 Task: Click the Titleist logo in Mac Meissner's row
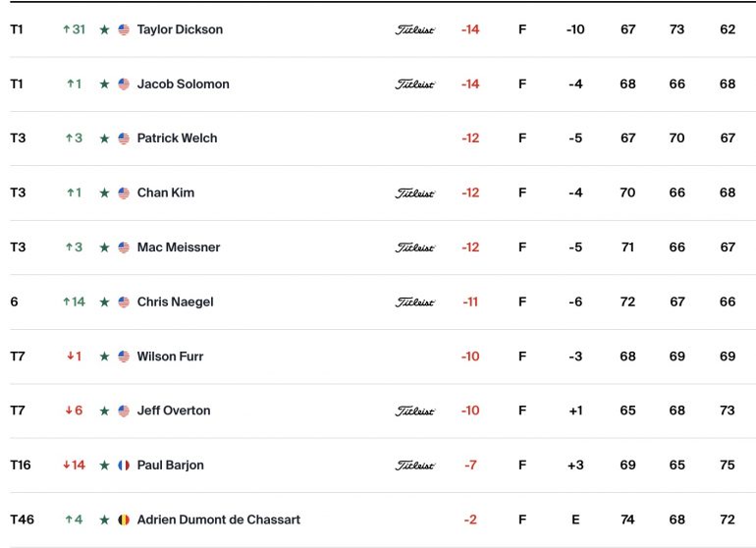(x=414, y=247)
